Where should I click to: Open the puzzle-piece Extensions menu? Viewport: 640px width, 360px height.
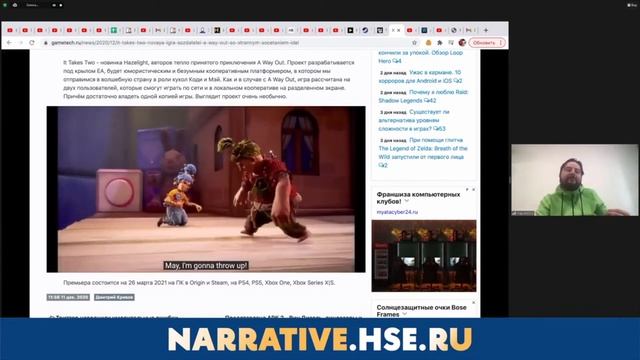(440, 42)
